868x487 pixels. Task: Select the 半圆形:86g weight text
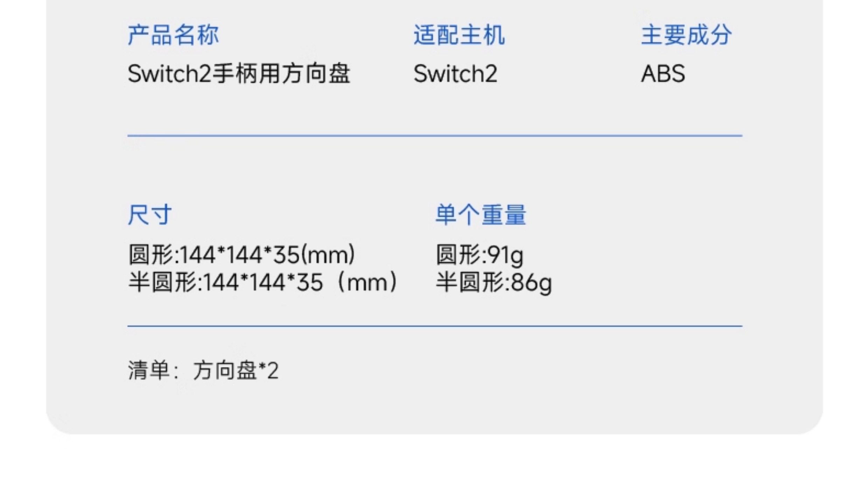coord(493,282)
